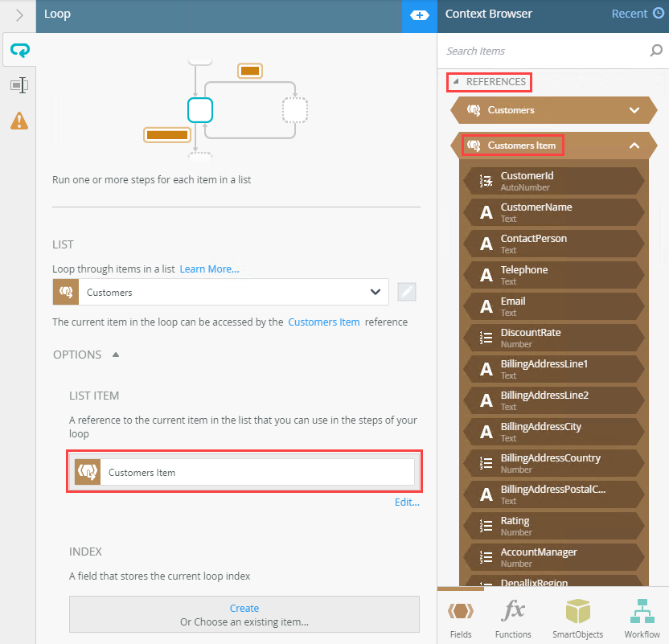
Task: Open the warning triangle errors tab
Action: pos(19,121)
